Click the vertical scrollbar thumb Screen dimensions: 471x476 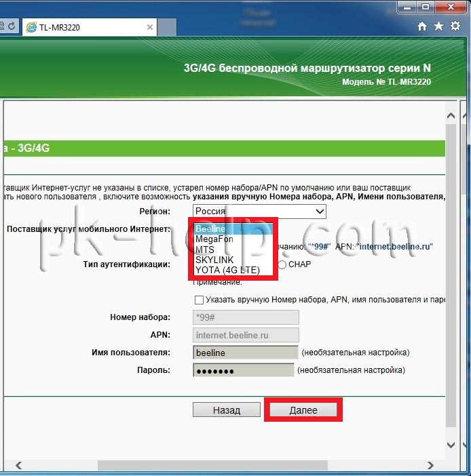451,275
